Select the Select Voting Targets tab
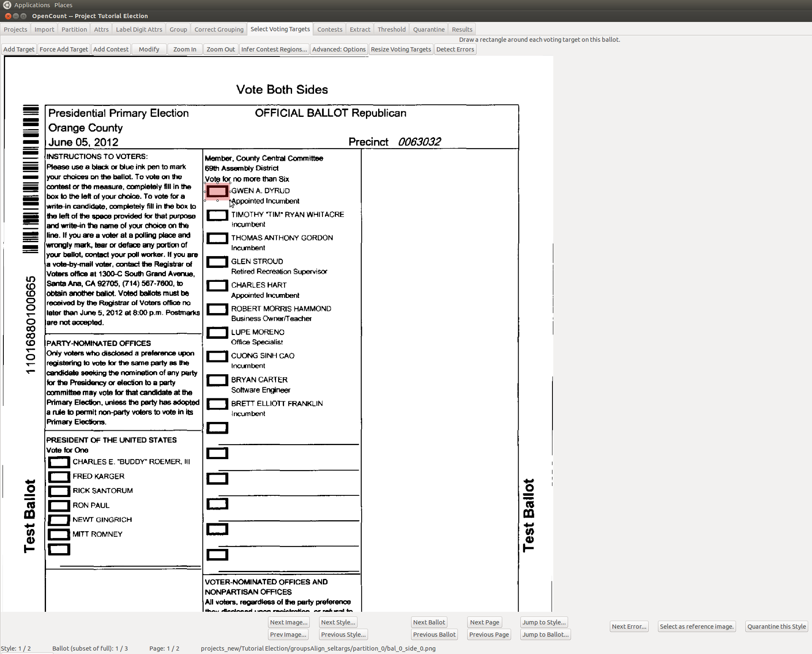812x654 pixels. coord(280,29)
